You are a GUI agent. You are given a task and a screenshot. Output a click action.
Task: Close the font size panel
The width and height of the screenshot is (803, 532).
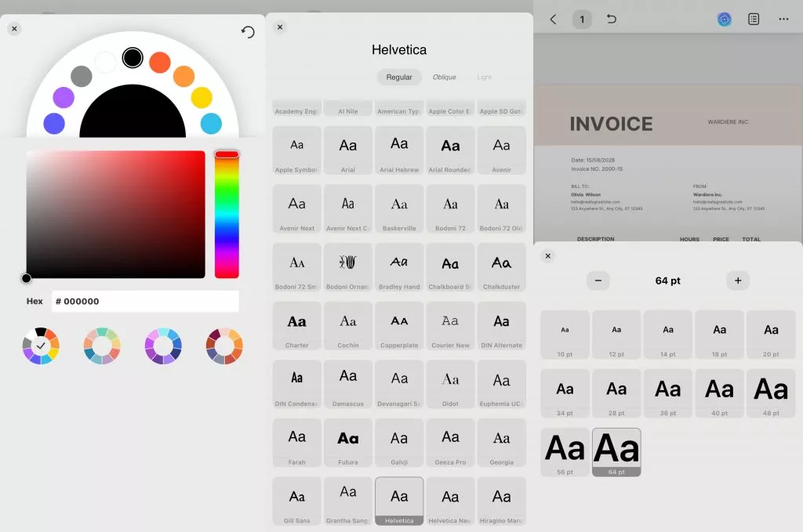click(548, 255)
